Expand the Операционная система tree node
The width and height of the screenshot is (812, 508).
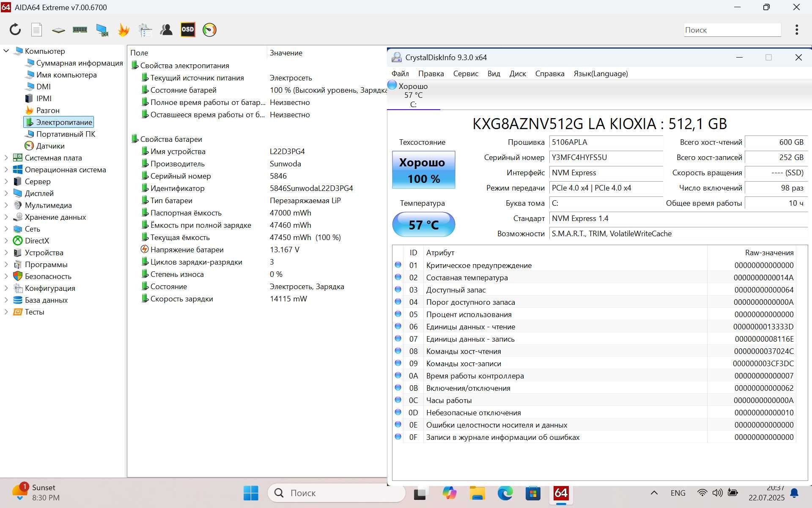click(6, 169)
